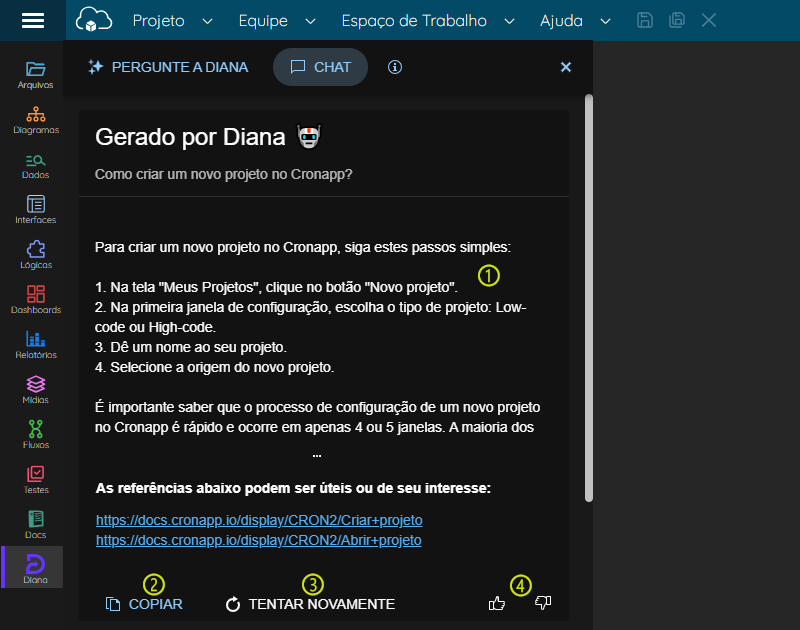Open Docs in the sidebar

[x=35, y=525]
